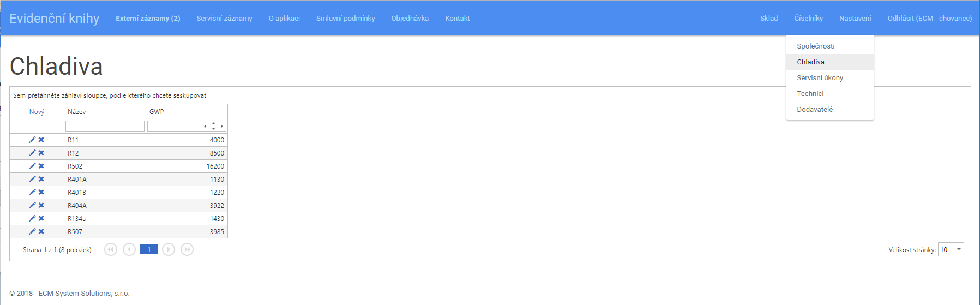This screenshot has width=980, height=305.
Task: Delete the R401B row
Action: pos(41,192)
